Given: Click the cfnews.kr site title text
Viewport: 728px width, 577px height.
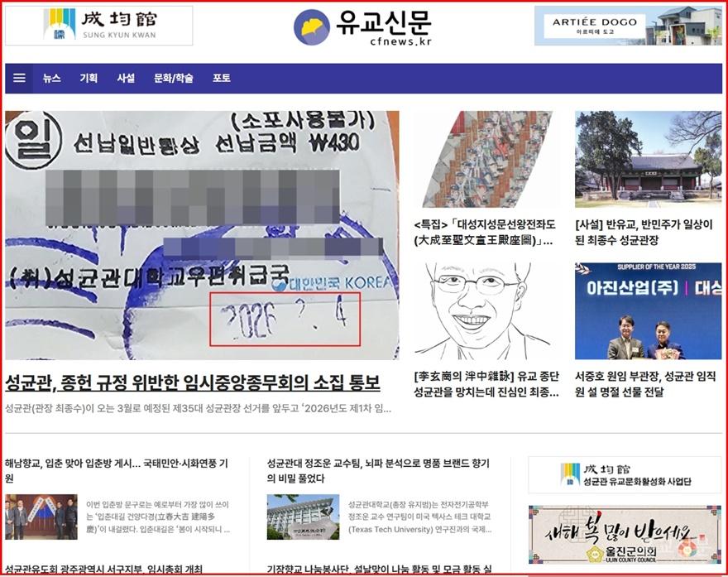Looking at the screenshot, I should click(x=400, y=42).
